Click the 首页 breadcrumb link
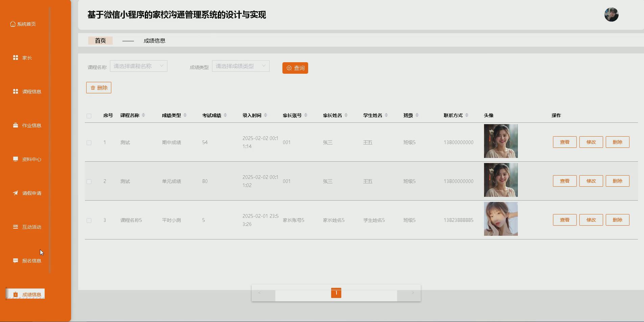The image size is (644, 322). (100, 41)
